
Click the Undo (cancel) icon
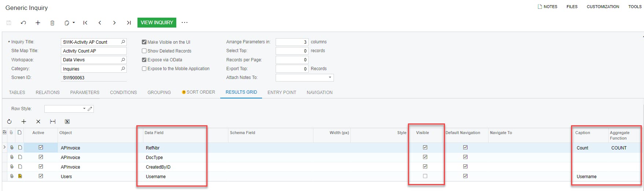pos(23,23)
